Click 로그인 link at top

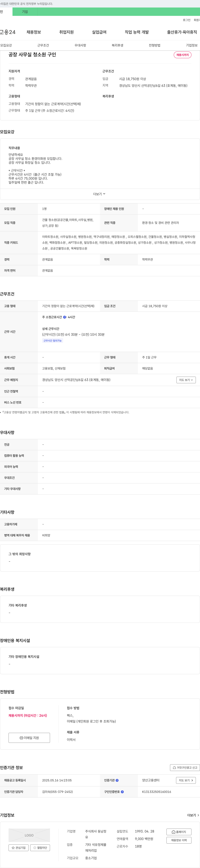click(x=186, y=20)
